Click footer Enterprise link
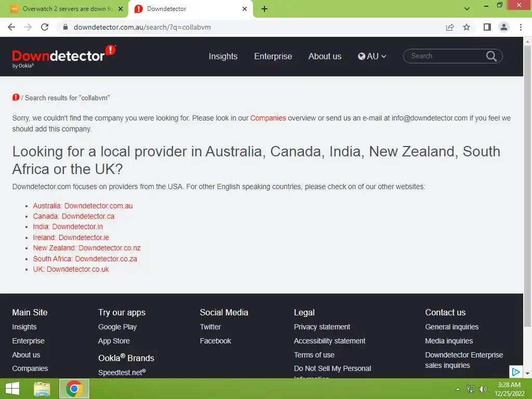The image size is (532, 399). coord(28,341)
